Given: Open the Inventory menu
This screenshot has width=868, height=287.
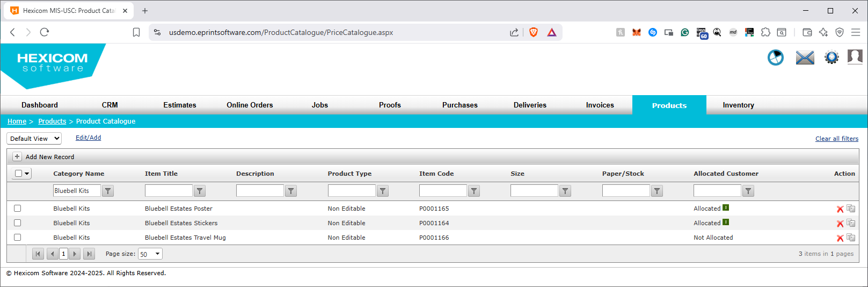Looking at the screenshot, I should pos(738,105).
